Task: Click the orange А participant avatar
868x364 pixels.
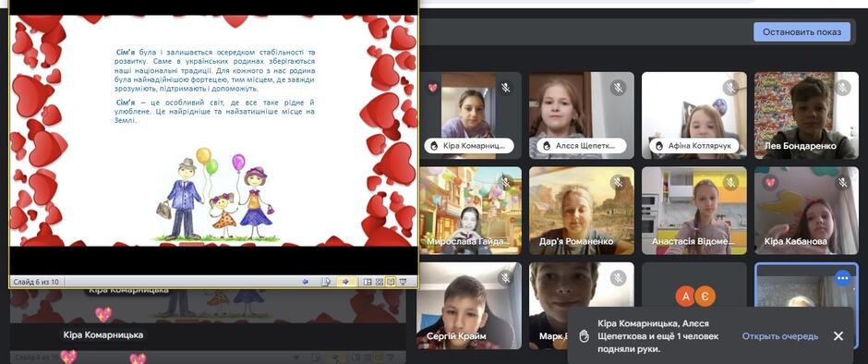Action: 686,297
